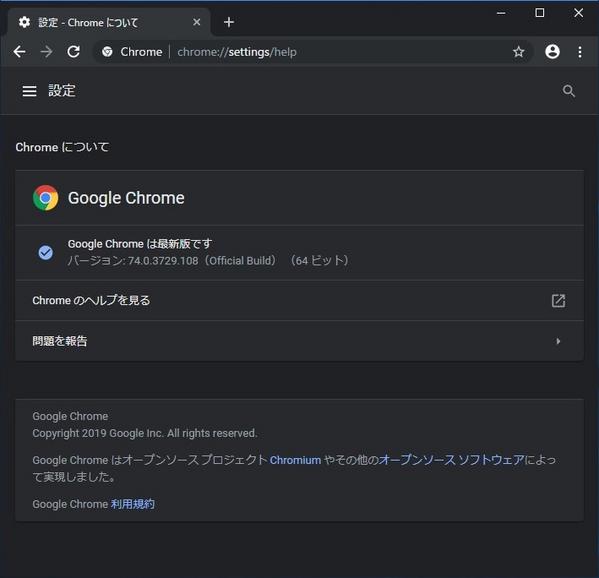Open the profile avatar menu
The width and height of the screenshot is (599, 578).
click(x=552, y=52)
